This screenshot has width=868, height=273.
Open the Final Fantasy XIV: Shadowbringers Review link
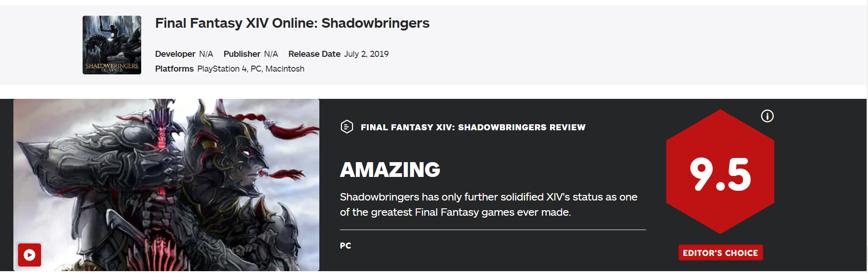click(473, 127)
